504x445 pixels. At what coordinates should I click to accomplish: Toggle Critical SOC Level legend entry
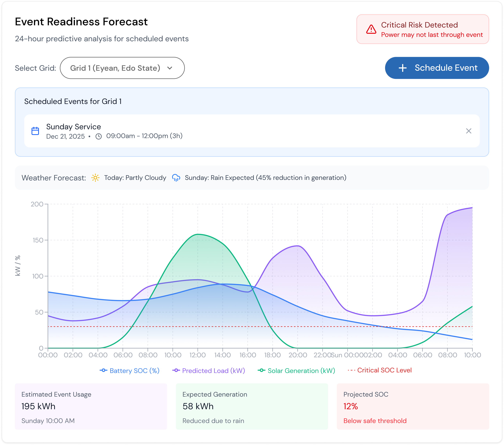(x=380, y=370)
